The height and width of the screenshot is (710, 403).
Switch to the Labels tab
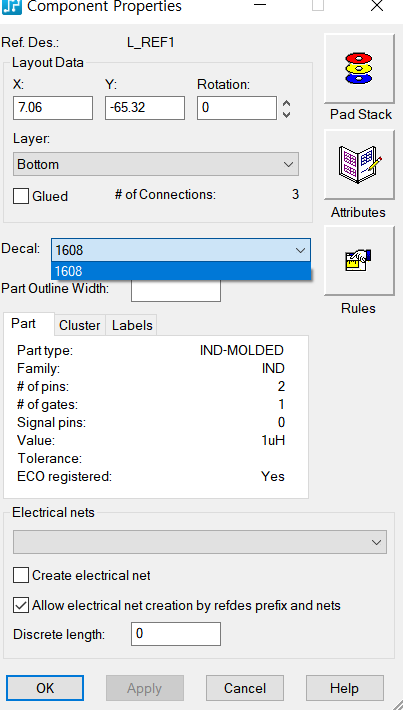(x=132, y=326)
